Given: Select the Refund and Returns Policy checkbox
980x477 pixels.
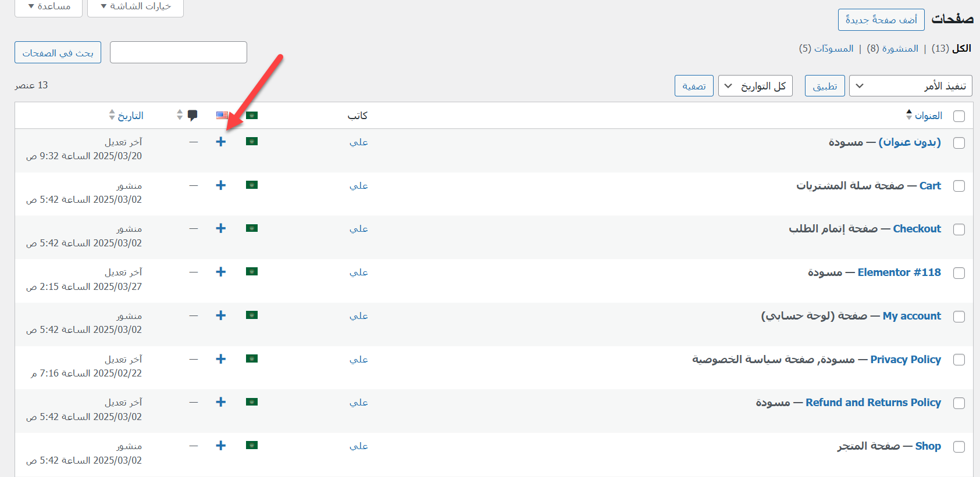Looking at the screenshot, I should pyautogui.click(x=959, y=403).
